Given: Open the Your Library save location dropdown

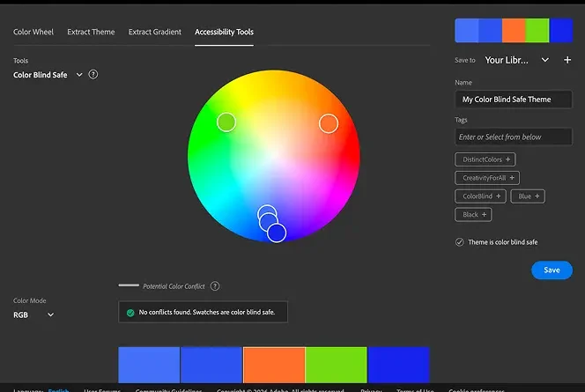Looking at the screenshot, I should click(544, 60).
